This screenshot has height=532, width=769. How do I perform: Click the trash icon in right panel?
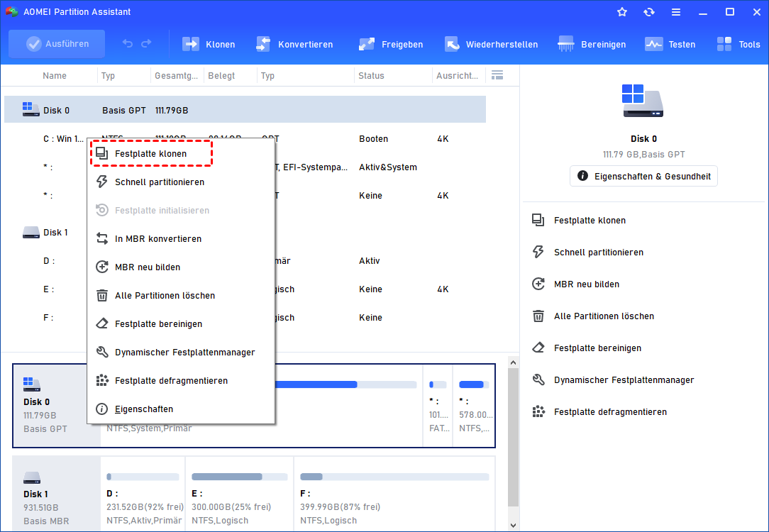[538, 316]
